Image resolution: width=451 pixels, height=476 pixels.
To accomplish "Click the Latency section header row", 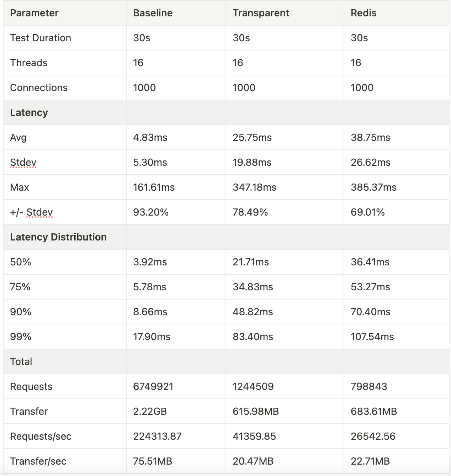I will pos(29,113).
